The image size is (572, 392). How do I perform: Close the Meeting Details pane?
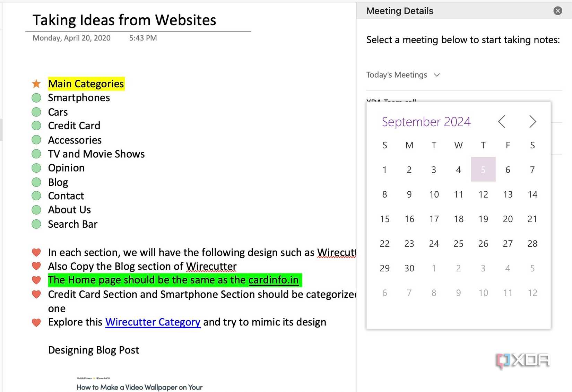557,11
